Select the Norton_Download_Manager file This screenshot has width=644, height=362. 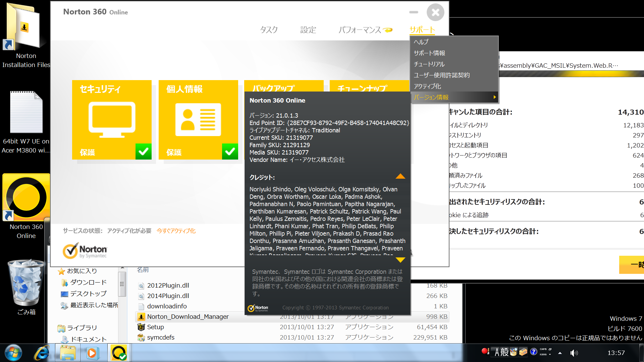pos(188,316)
